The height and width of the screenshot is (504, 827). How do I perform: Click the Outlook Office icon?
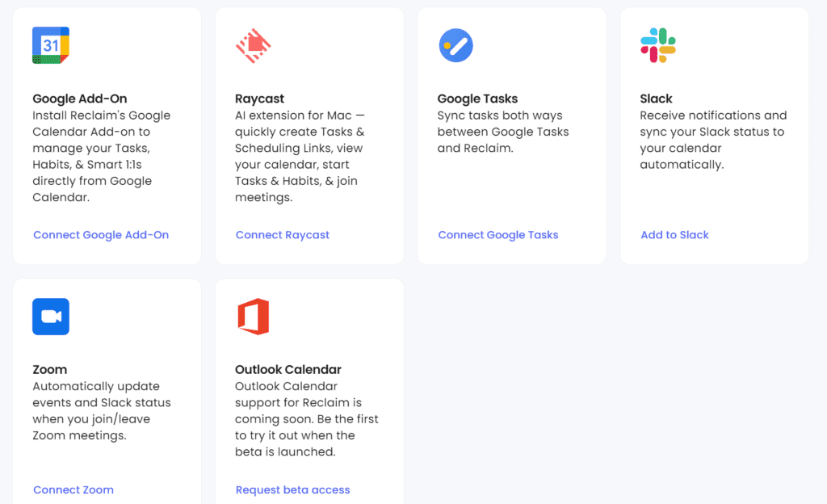[253, 317]
